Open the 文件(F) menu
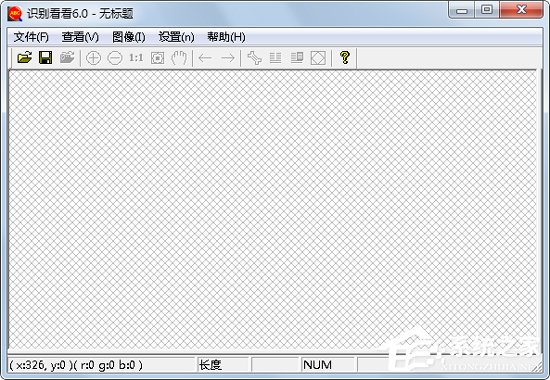The image size is (550, 380). pos(31,37)
